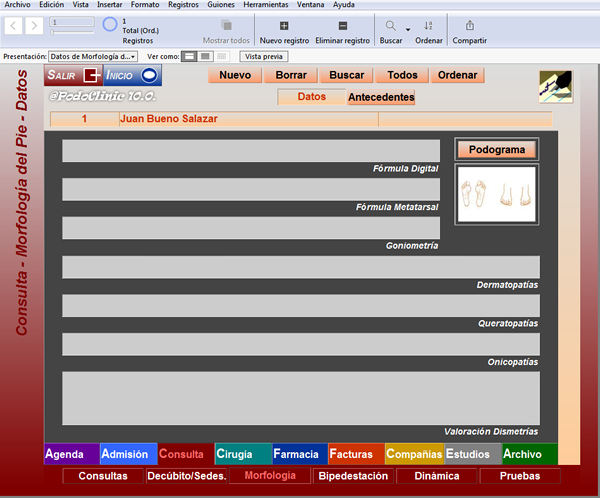The width and height of the screenshot is (600, 498).
Task: Open the Presentación layout dropdown
Action: pos(93,57)
